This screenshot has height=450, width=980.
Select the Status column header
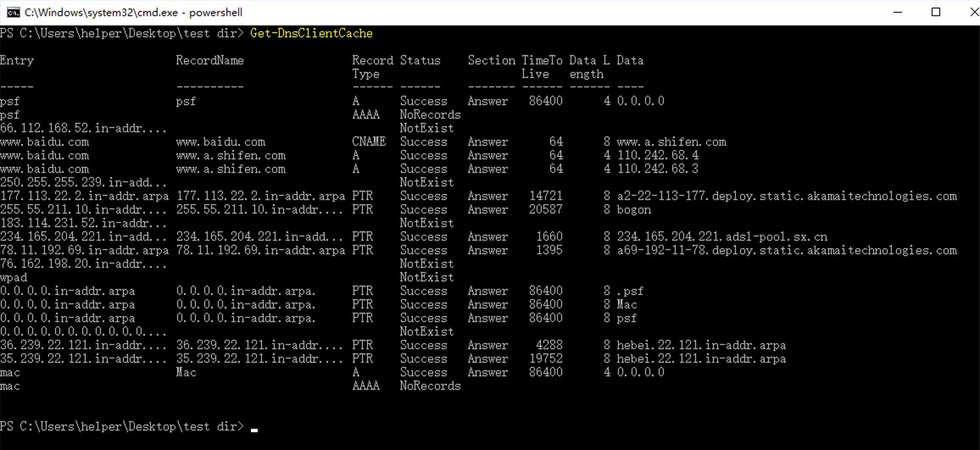tap(420, 61)
